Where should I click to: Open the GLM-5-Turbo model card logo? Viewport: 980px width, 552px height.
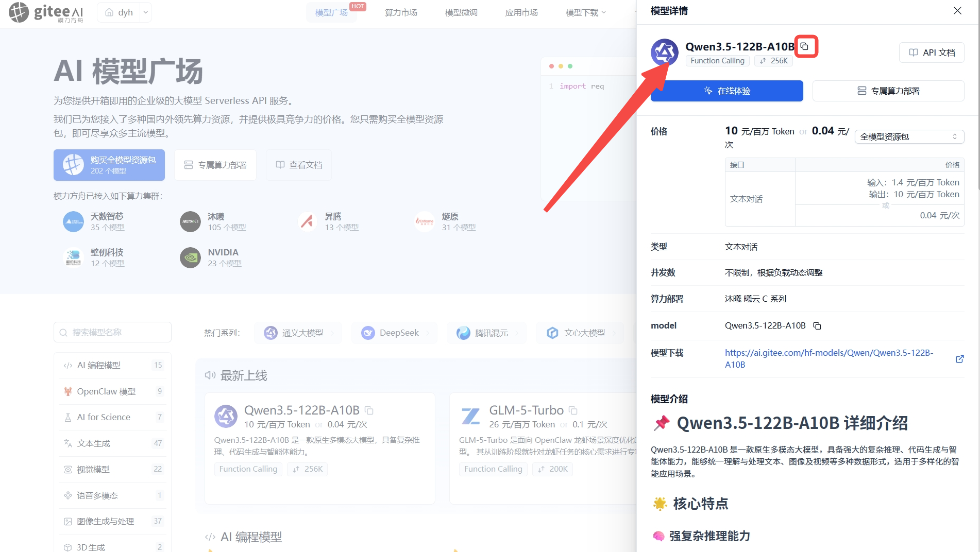[x=470, y=416]
